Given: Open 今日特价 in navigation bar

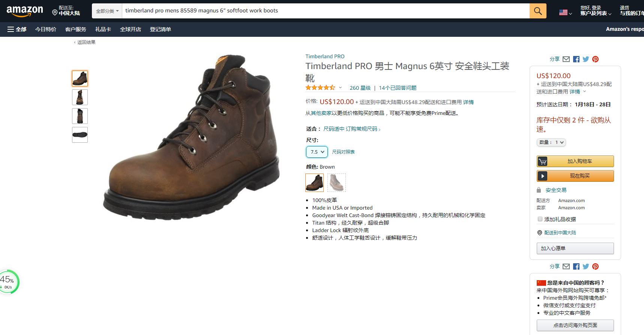Looking at the screenshot, I should [x=46, y=29].
